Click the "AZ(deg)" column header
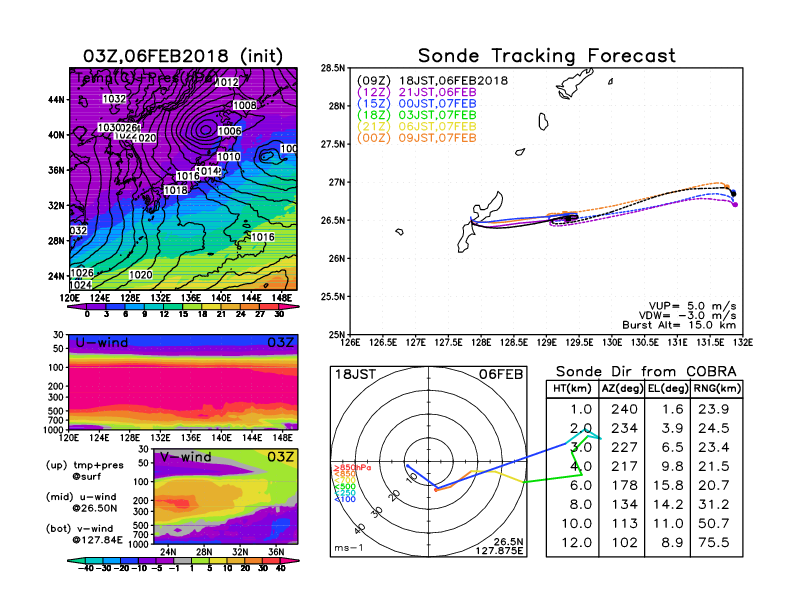Image resolution: width=792 pixels, height=612 pixels. point(622,389)
